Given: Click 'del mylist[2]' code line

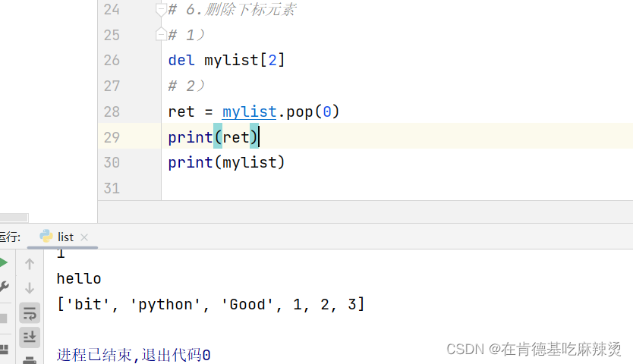Looking at the screenshot, I should point(226,60).
